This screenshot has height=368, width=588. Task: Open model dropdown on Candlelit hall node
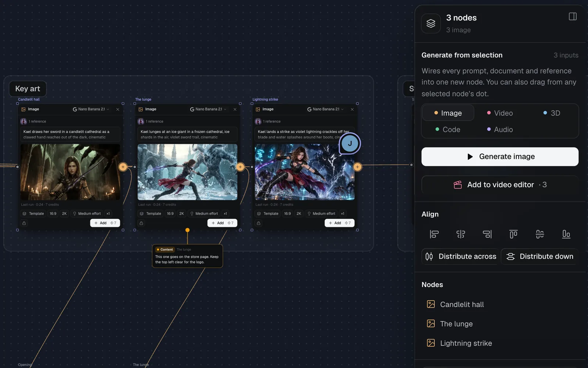(91, 109)
